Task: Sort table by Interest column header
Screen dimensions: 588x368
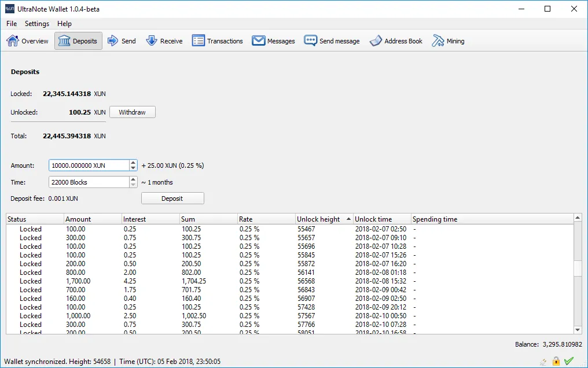Action: [x=150, y=219]
